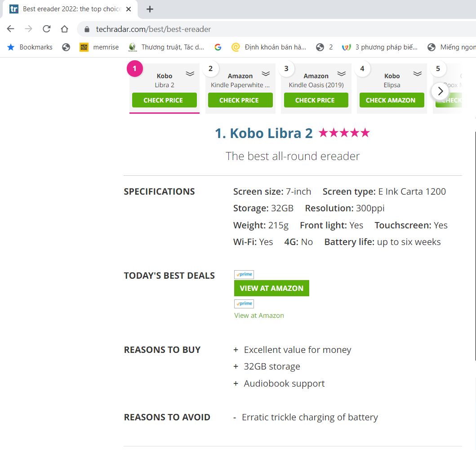Open the globe bookmark beside Bookmarks
This screenshot has width=476, height=450.
pos(66,47)
